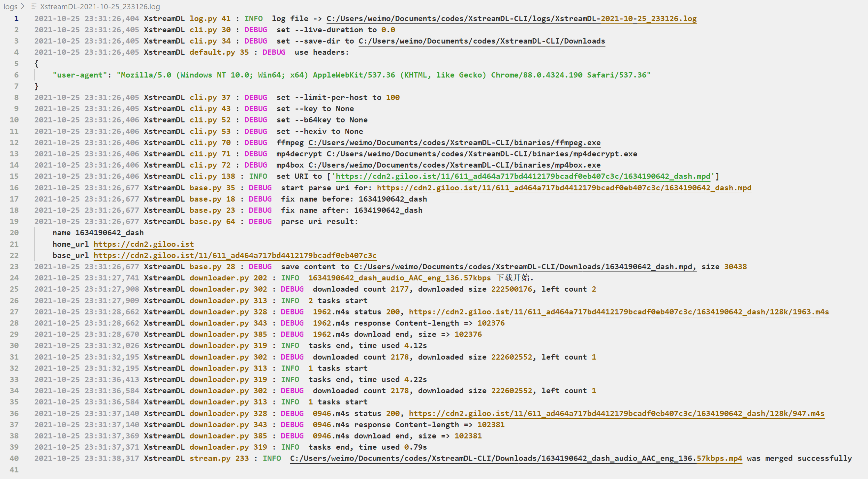Follow the dash.mpd URI link on line 15
Image resolution: width=868 pixels, height=479 pixels.
coord(523,176)
